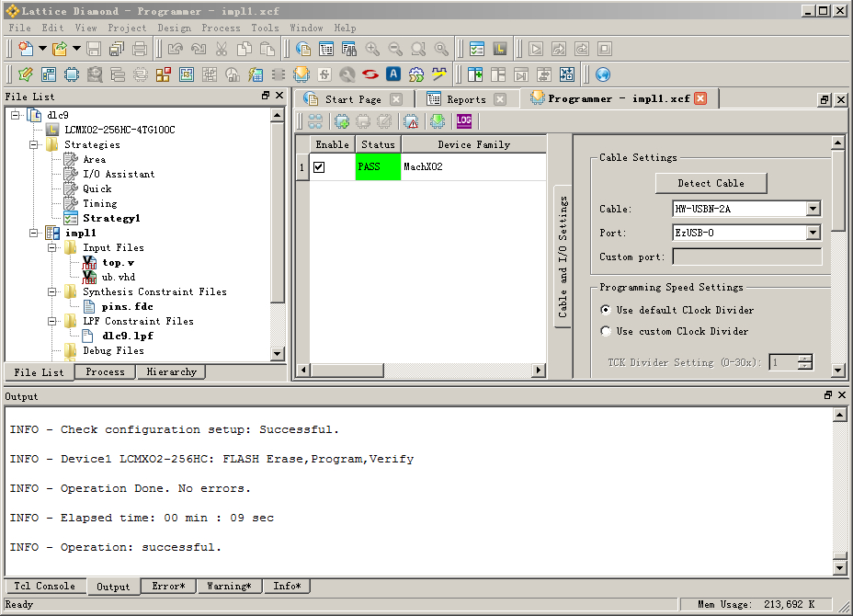
Task: Open the green star with pencil tool
Action: coord(26,74)
